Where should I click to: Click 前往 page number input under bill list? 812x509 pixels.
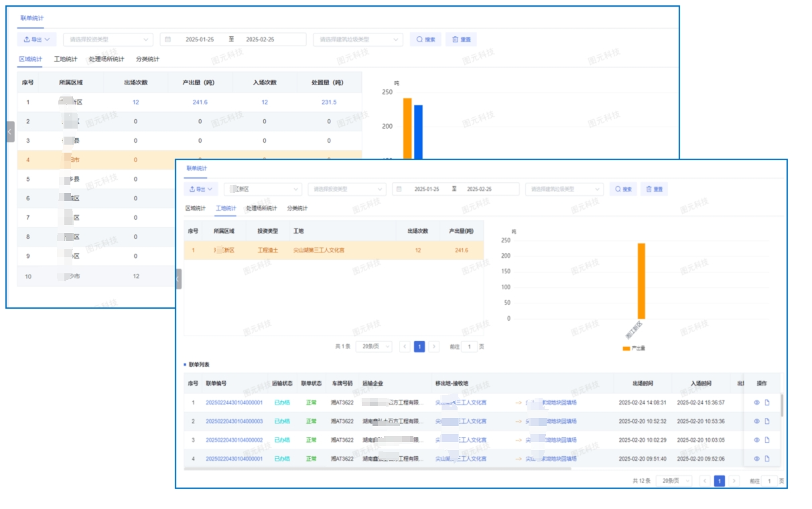click(770, 481)
